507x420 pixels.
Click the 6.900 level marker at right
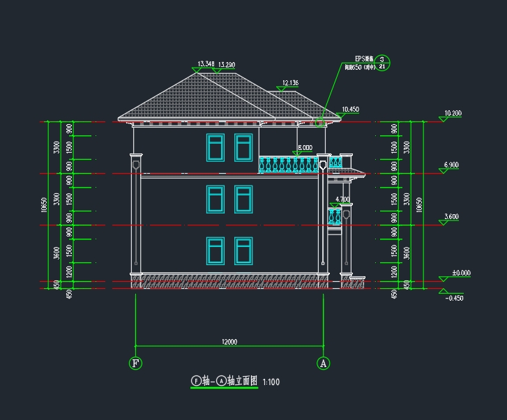(451, 165)
